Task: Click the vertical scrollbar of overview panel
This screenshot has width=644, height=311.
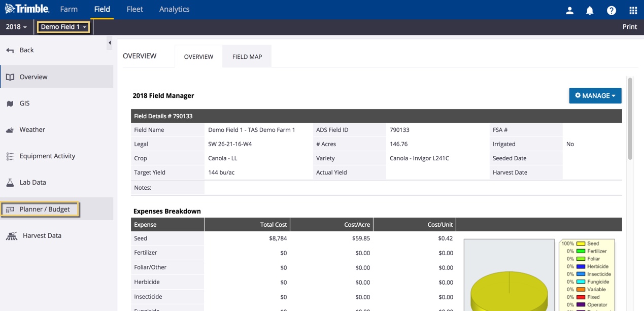Action: (x=630, y=119)
